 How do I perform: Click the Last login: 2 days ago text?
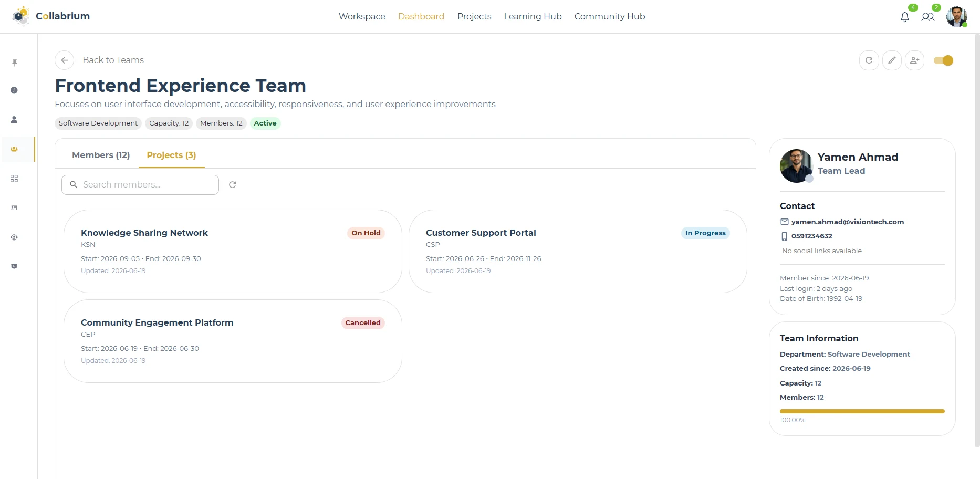816,289
